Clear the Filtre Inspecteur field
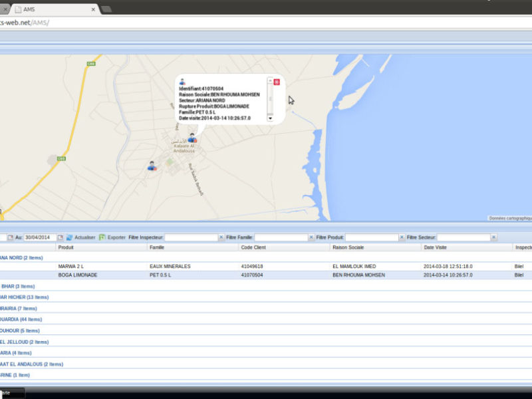Viewport: 532px width, 399px height. [221, 237]
